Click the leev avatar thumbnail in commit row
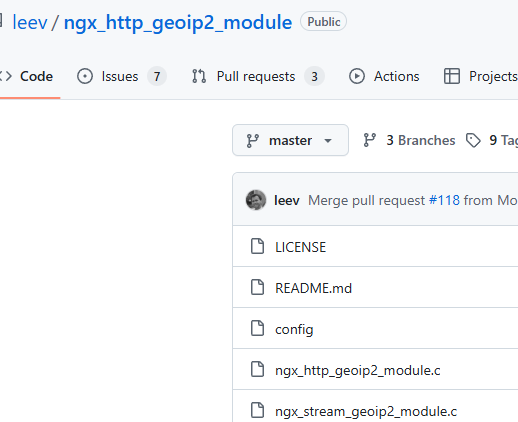Screen dimensions: 518x422 coord(256,200)
